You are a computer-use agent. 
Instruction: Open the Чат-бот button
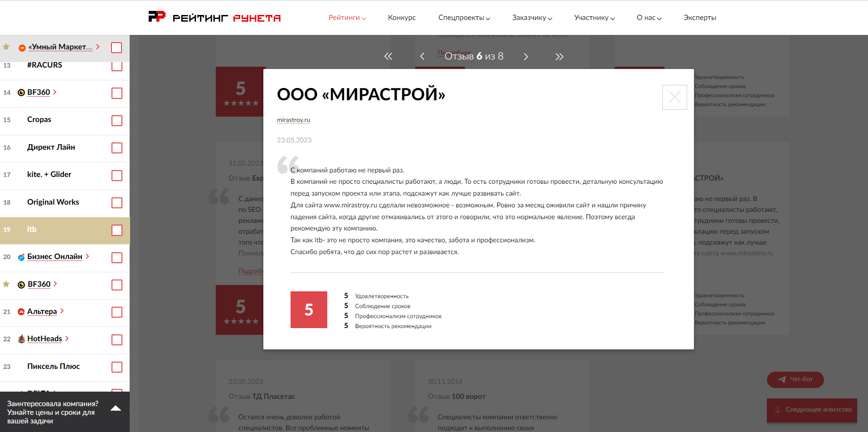[795, 379]
